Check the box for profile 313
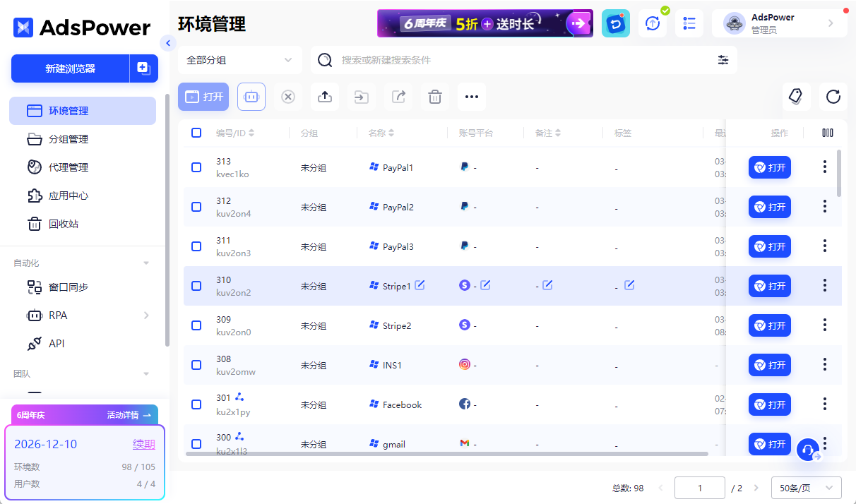The width and height of the screenshot is (856, 504). [x=196, y=167]
